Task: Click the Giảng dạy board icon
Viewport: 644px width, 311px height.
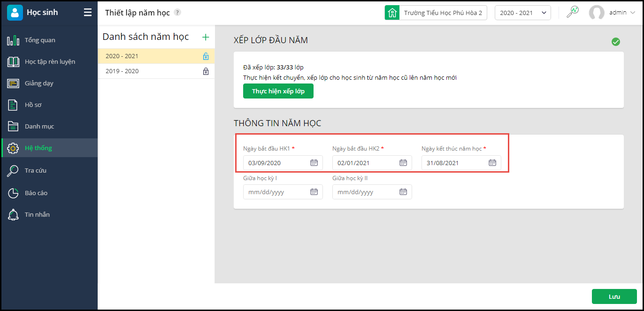Action: click(13, 83)
